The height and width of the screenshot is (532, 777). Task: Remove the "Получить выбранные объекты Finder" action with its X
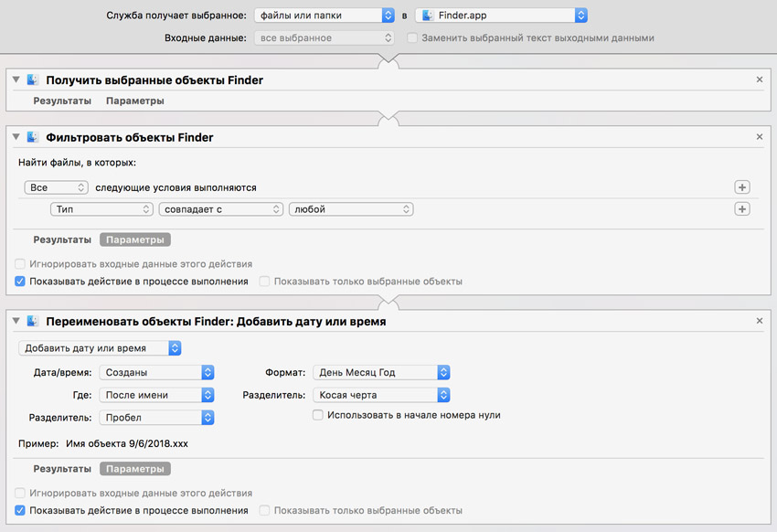pos(759,80)
